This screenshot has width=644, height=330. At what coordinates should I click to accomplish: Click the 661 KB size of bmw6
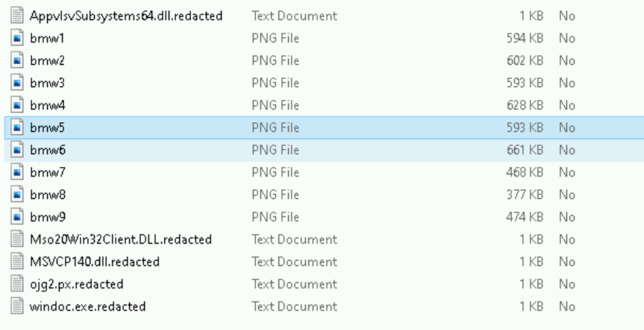tap(524, 150)
